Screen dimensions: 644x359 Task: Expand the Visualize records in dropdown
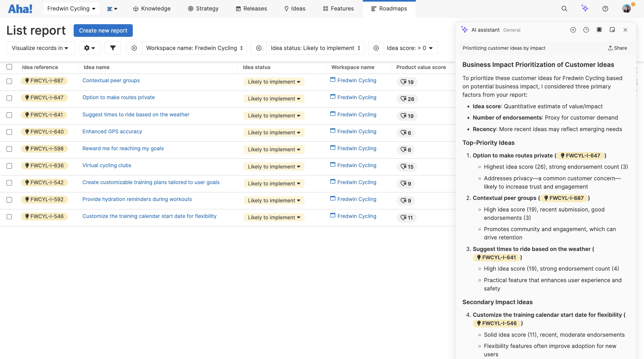pyautogui.click(x=41, y=48)
